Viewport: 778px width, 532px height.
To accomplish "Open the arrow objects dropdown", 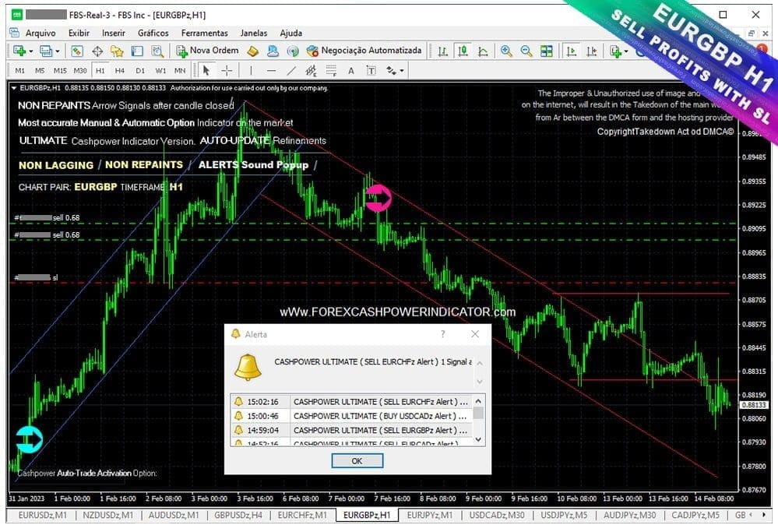I will (x=400, y=70).
